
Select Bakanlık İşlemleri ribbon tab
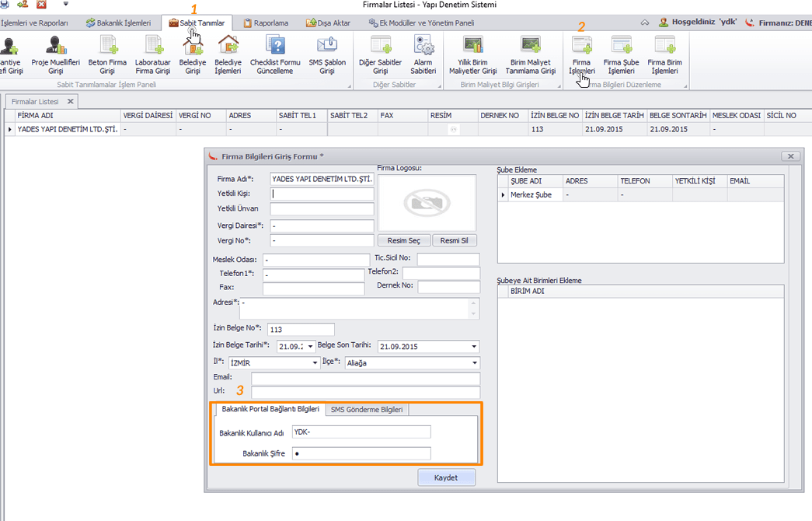[118, 23]
